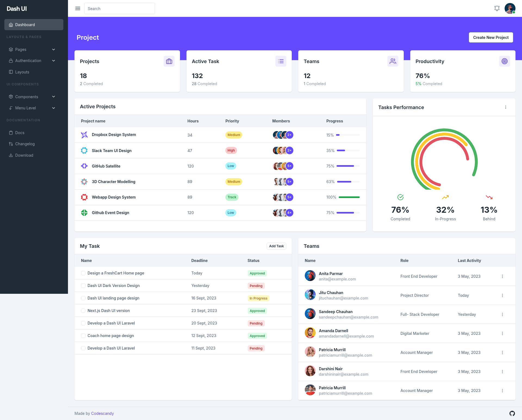Open options menu for Amanda Darnell
The image size is (522, 420).
502,333
